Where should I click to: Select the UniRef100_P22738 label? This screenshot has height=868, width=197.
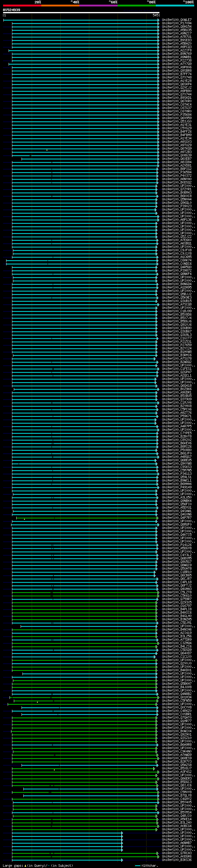(176, 61)
